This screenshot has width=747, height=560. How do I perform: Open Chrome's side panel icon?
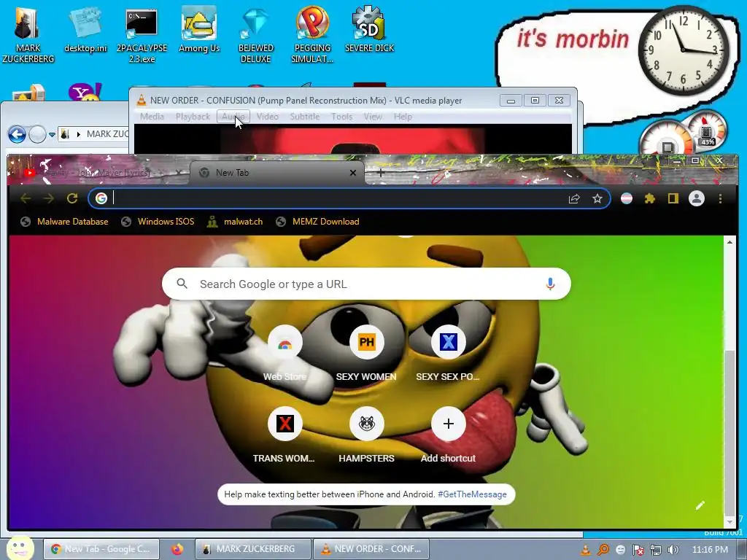(673, 198)
